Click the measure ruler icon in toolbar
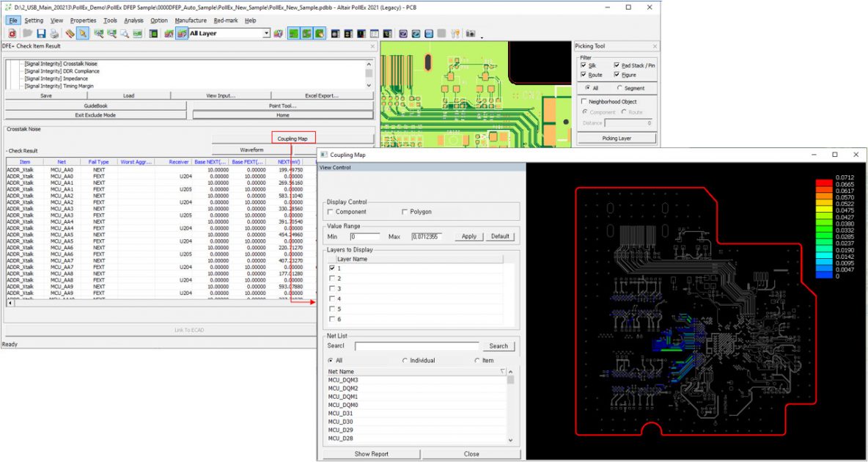Viewport: 868px width, 462px height. pyautogui.click(x=69, y=34)
